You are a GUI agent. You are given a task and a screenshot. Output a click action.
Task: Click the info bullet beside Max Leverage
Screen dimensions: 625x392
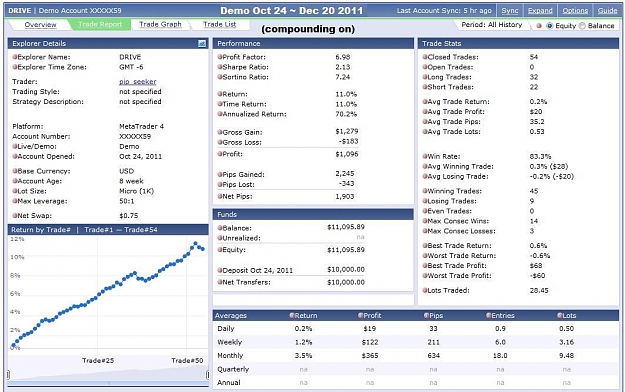click(15, 201)
